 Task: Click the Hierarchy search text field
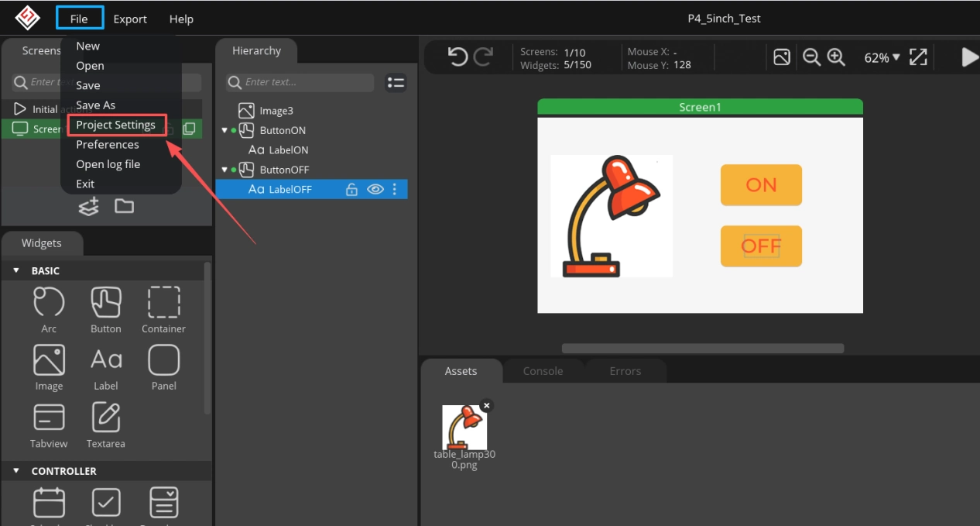click(300, 82)
